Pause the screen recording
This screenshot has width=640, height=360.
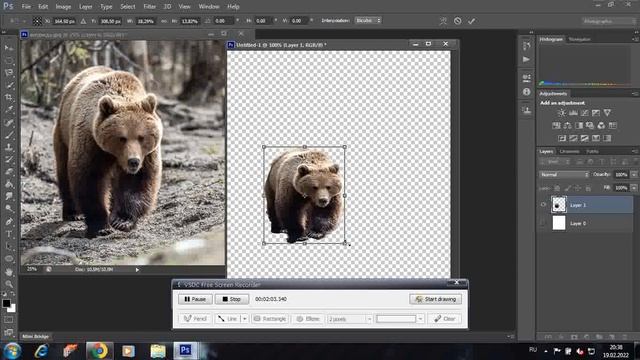coord(195,299)
